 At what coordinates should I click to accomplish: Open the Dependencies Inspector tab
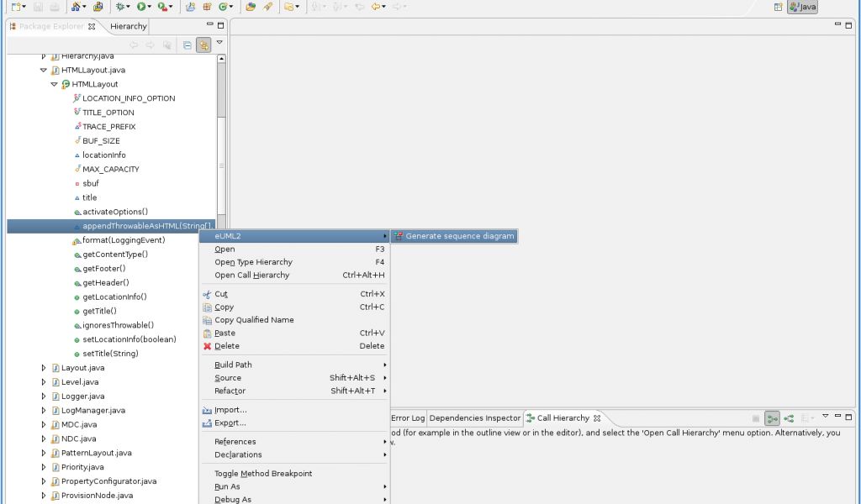click(x=475, y=418)
